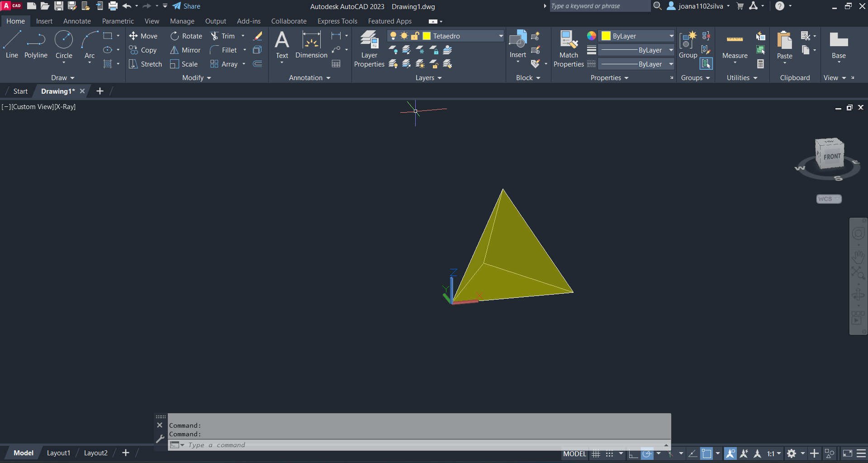The width and height of the screenshot is (868, 463).
Task: Click the [Custom View] viewport label
Action: (x=33, y=107)
